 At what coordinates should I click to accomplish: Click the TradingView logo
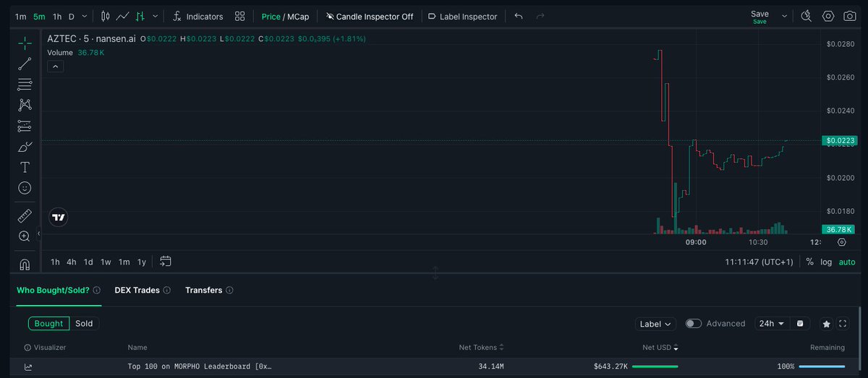pyautogui.click(x=59, y=217)
